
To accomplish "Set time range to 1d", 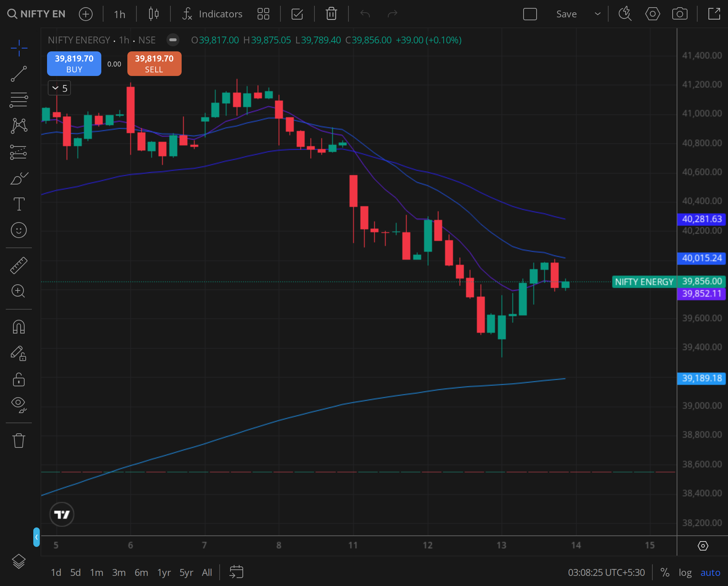I will 56,572.
